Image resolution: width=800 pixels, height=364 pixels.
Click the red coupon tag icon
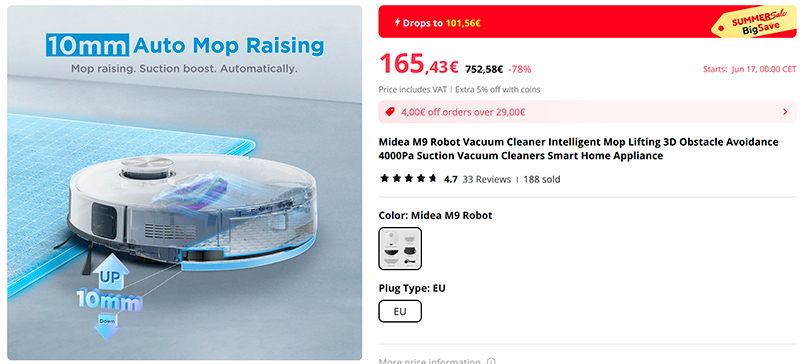click(x=390, y=112)
